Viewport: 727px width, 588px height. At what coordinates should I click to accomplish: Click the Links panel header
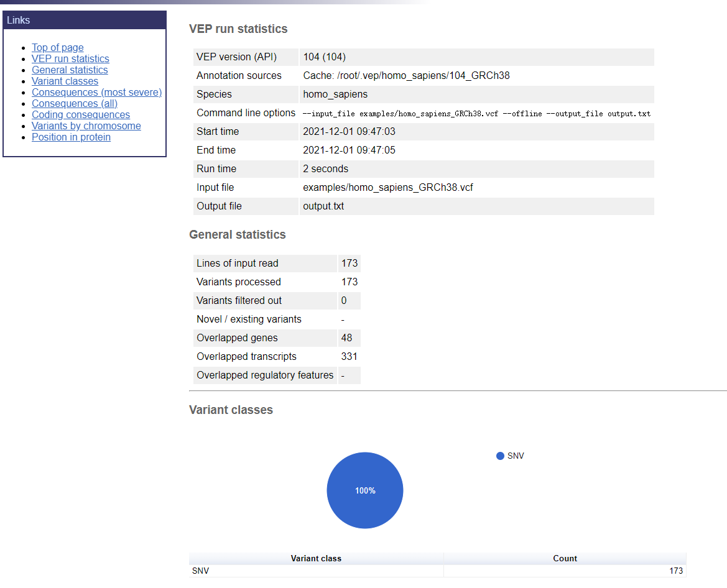(85, 21)
